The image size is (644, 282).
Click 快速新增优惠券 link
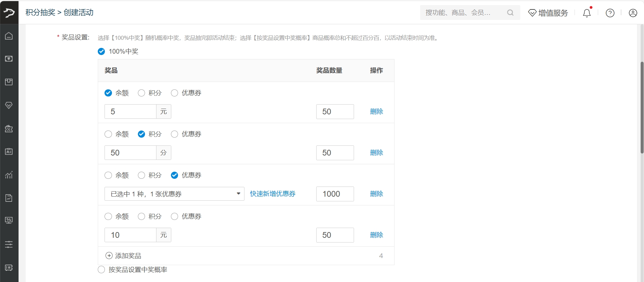pos(272,194)
